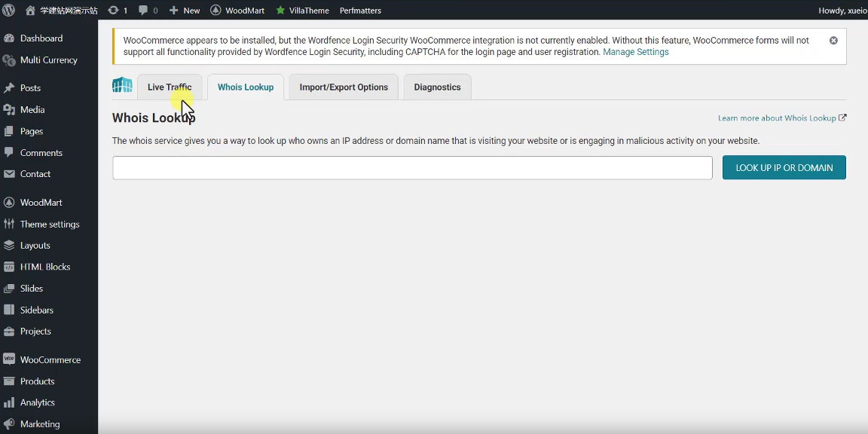Viewport: 868px width, 434px height.
Task: Click the Theme settings sliders icon
Action: point(9,224)
